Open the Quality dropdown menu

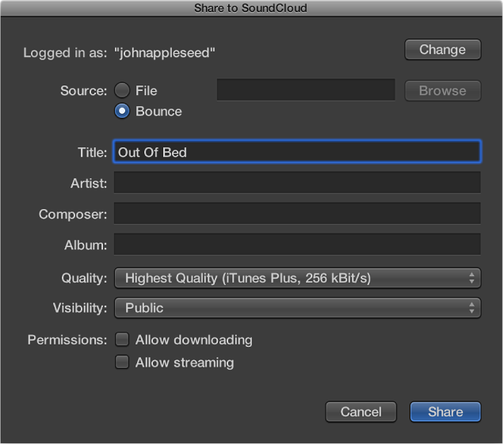pyautogui.click(x=297, y=278)
